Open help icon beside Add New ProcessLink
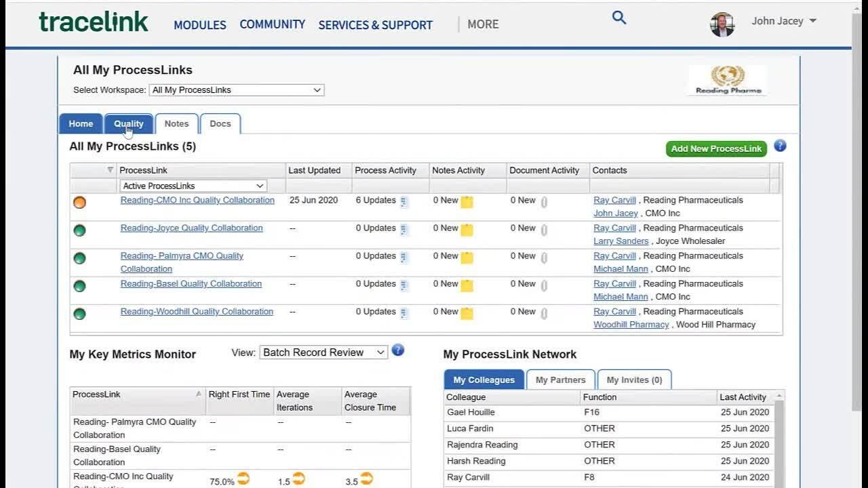 780,146
